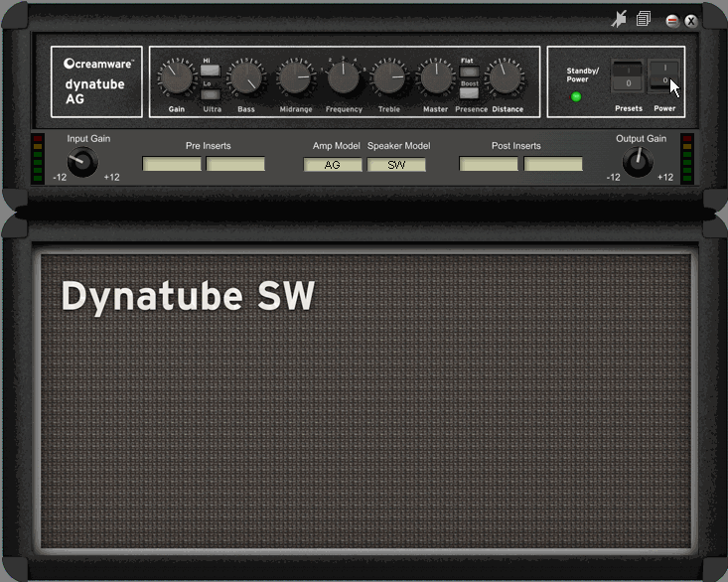728x582 pixels.
Task: Click the Gain knob
Action: (177, 77)
